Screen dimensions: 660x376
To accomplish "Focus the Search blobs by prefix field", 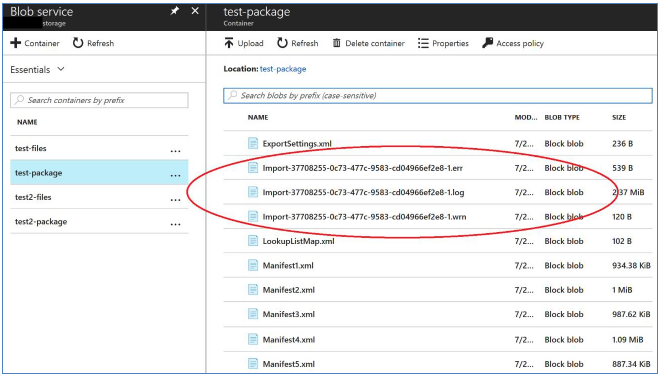I will pos(438,96).
